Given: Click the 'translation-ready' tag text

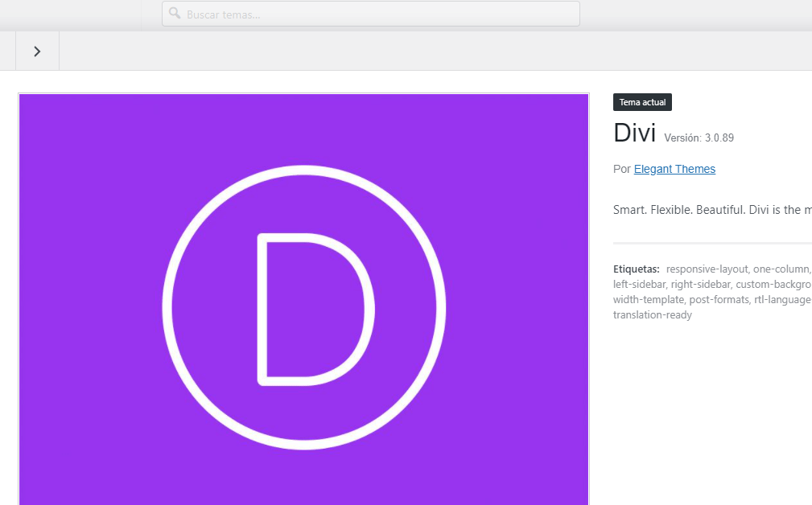Looking at the screenshot, I should [653, 315].
